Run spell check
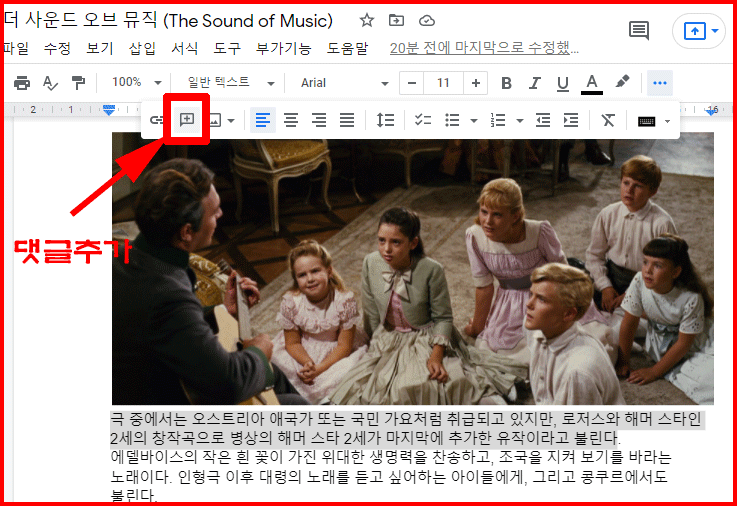The image size is (737, 506). (50, 83)
